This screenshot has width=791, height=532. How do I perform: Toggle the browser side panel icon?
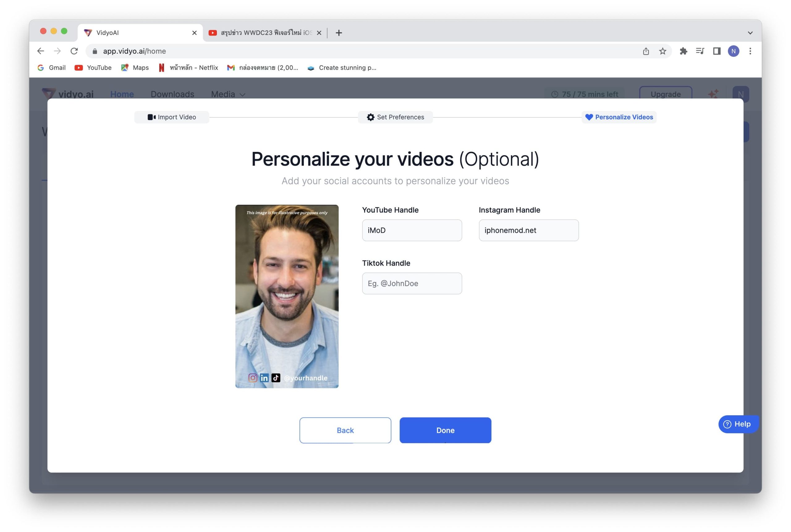point(716,51)
